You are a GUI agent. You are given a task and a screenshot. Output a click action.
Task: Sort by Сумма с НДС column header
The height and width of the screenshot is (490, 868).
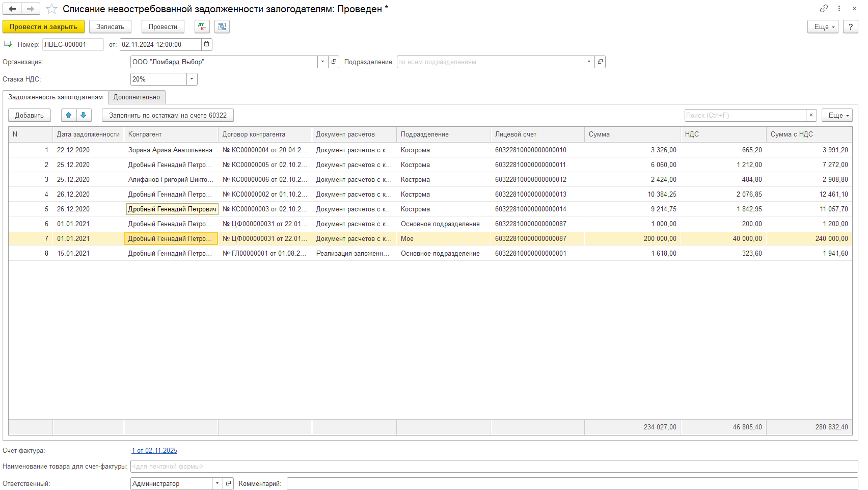pos(809,134)
